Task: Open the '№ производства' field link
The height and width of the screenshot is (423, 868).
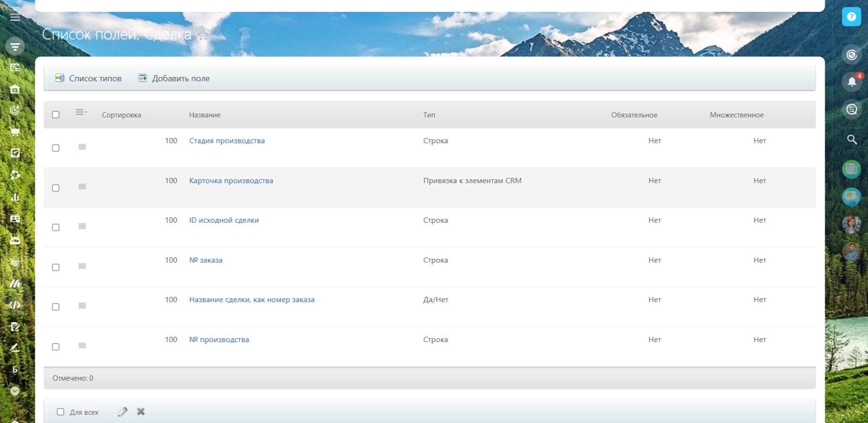Action: pyautogui.click(x=219, y=340)
